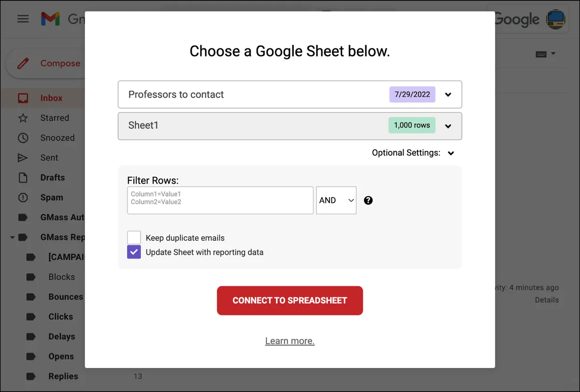Viewport: 580px width, 392px height.
Task: Click the Starred star icon
Action: (x=23, y=118)
